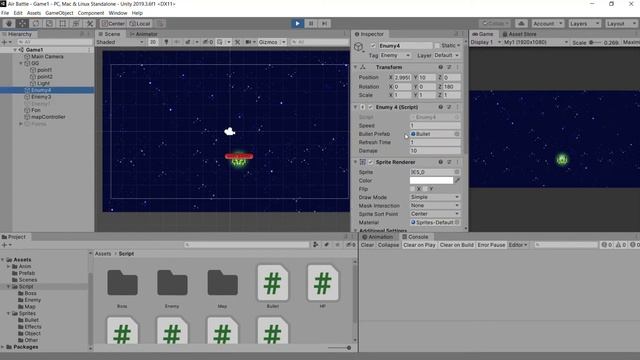
Task: Toggle Flip X checkbox
Action: tap(412, 189)
